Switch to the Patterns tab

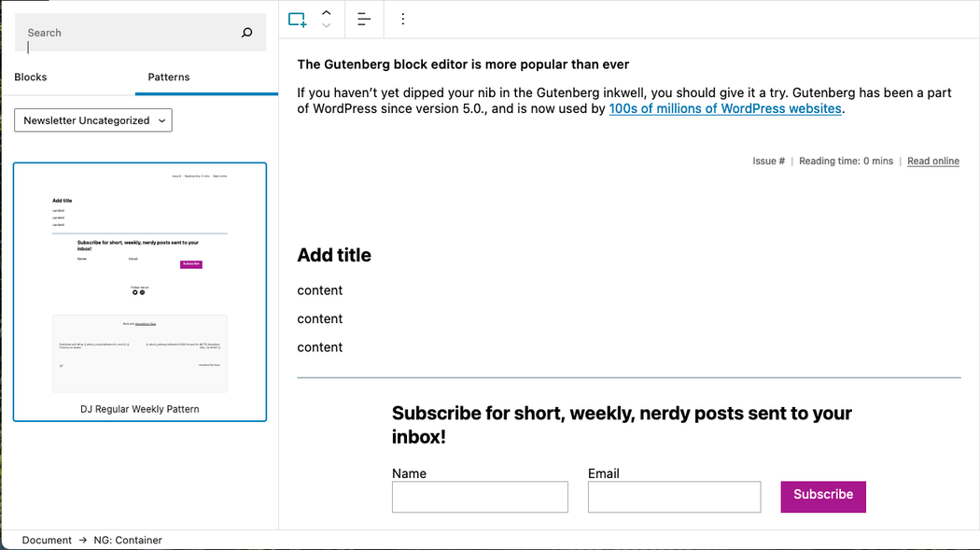coord(168,77)
